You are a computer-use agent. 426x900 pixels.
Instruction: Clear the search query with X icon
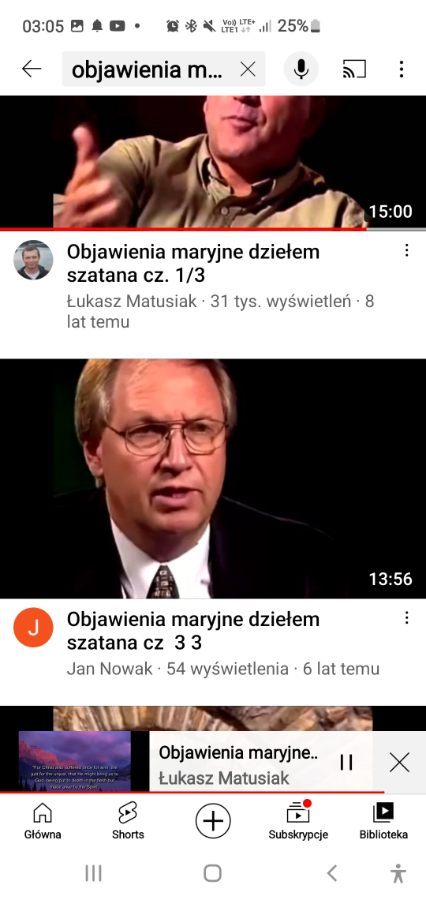247,69
